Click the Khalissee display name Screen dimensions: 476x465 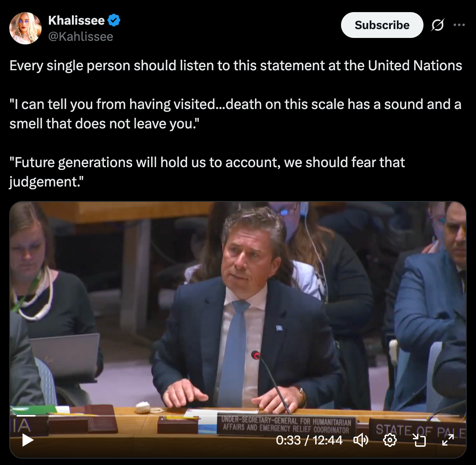point(76,20)
